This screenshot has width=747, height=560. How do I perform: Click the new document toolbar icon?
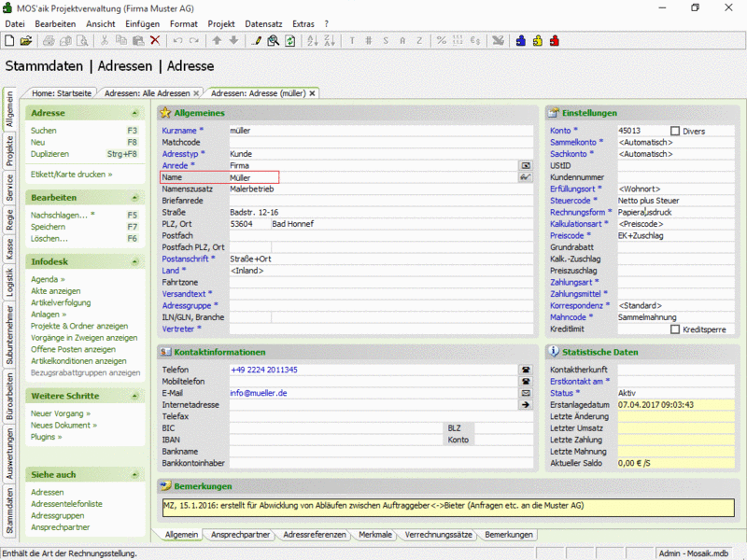(9, 41)
